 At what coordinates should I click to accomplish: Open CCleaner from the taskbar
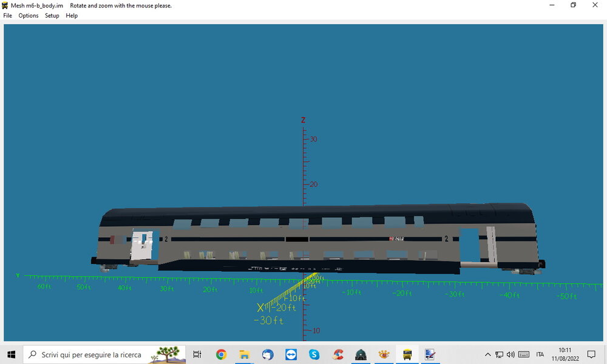coord(337,354)
